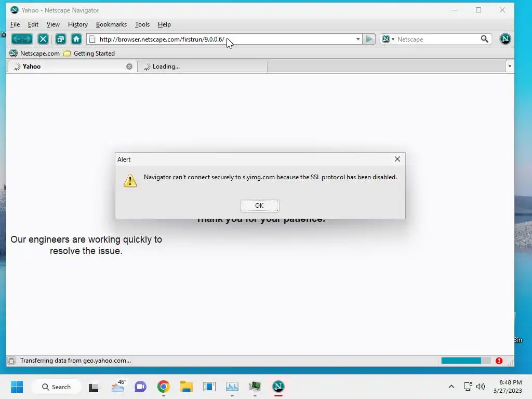Click the New Tab toolbar icon
Viewport: 532px width, 399px height.
click(61, 39)
